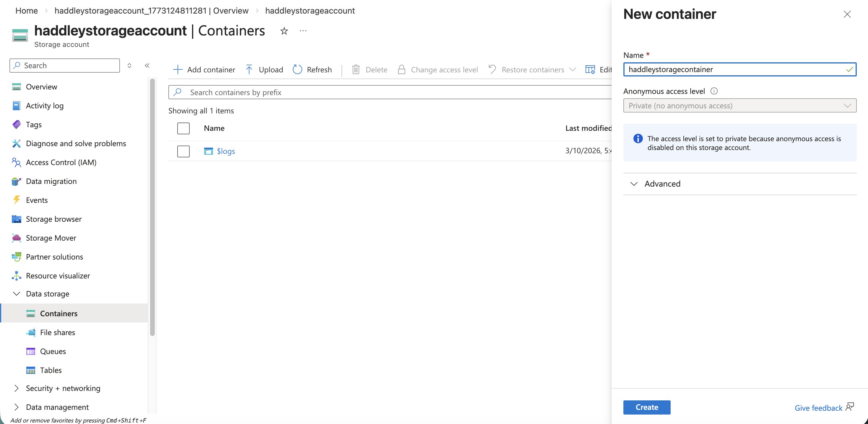Open the Anonymous access level dropdown

click(739, 105)
